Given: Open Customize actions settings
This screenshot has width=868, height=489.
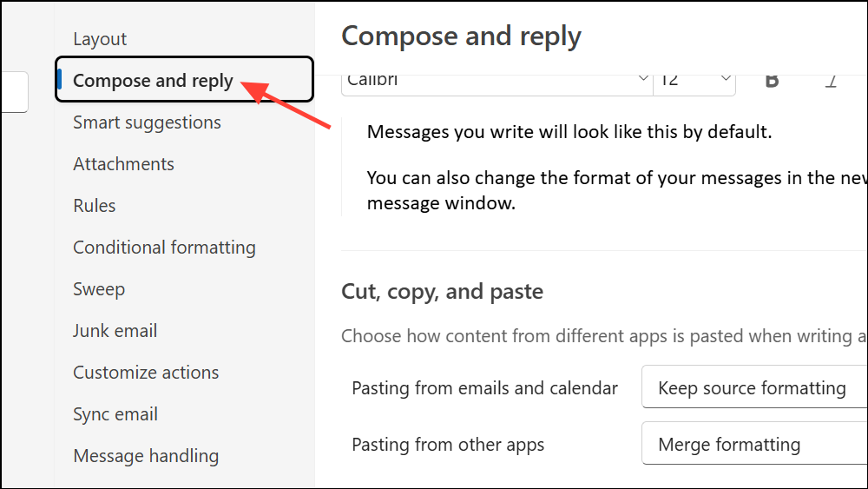Looking at the screenshot, I should pyautogui.click(x=146, y=373).
